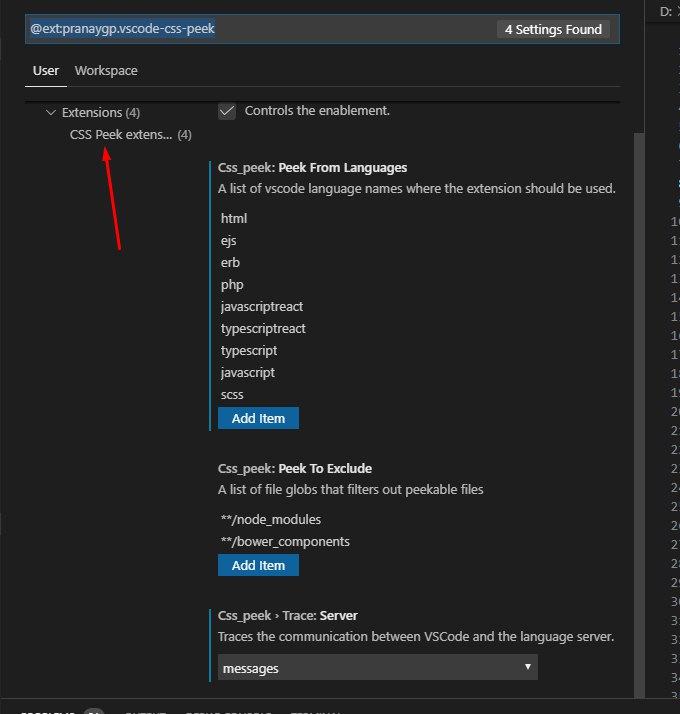This screenshot has width=680, height=714.
Task: Collapse the Extensions (4) tree section
Action: pos(93,112)
